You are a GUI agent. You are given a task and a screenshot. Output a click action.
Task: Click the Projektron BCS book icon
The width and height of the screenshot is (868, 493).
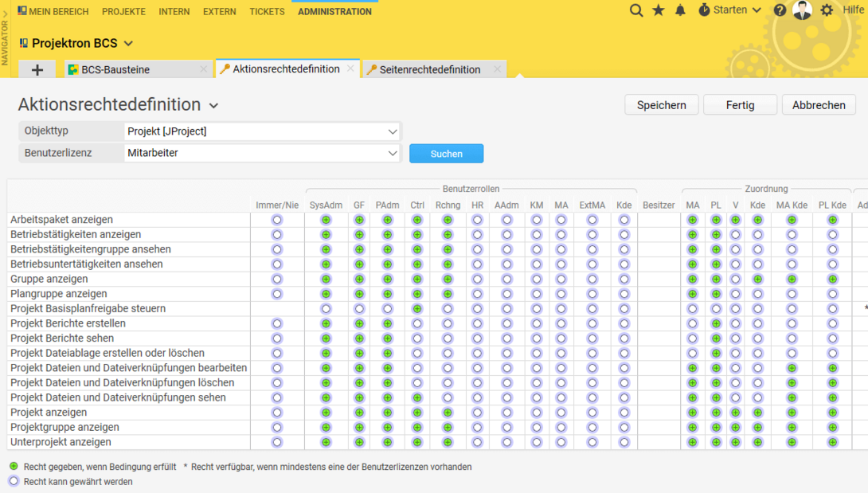tap(24, 43)
